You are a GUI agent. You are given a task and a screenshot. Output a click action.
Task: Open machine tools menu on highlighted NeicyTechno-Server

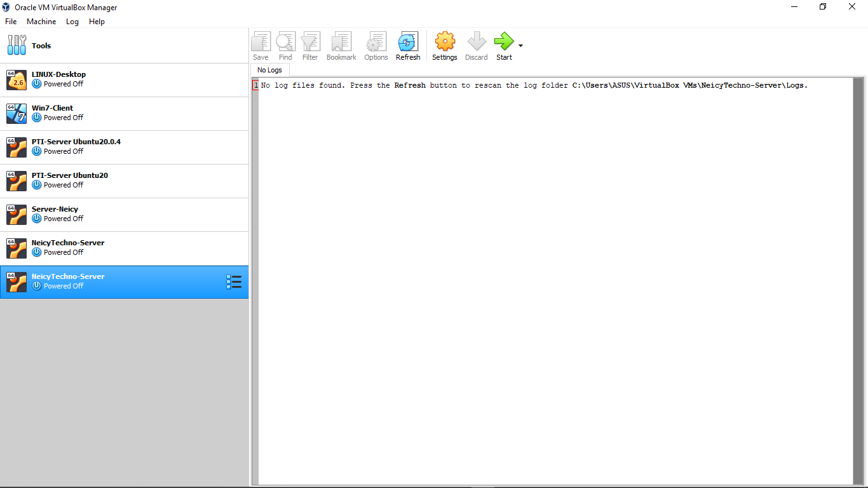tap(234, 282)
